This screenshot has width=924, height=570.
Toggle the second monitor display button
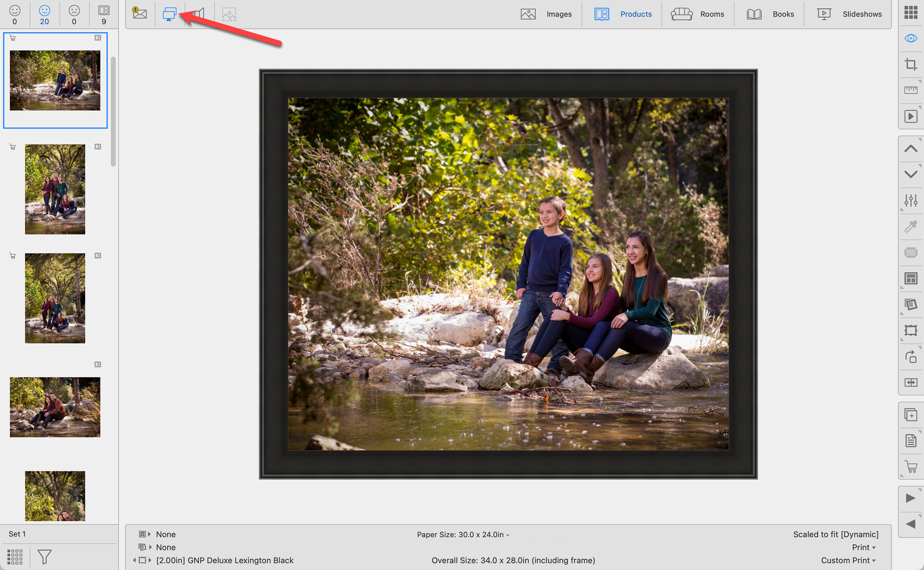pyautogui.click(x=169, y=14)
